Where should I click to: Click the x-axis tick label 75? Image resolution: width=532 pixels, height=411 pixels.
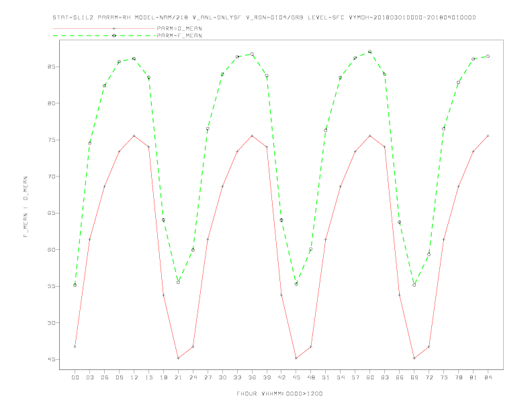pyautogui.click(x=444, y=377)
